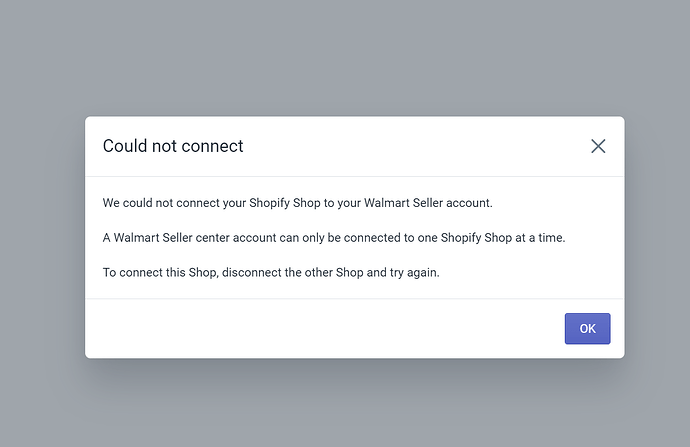The width and height of the screenshot is (690, 447).
Task: Click the "Could not connect" dialog title
Action: coord(173,146)
